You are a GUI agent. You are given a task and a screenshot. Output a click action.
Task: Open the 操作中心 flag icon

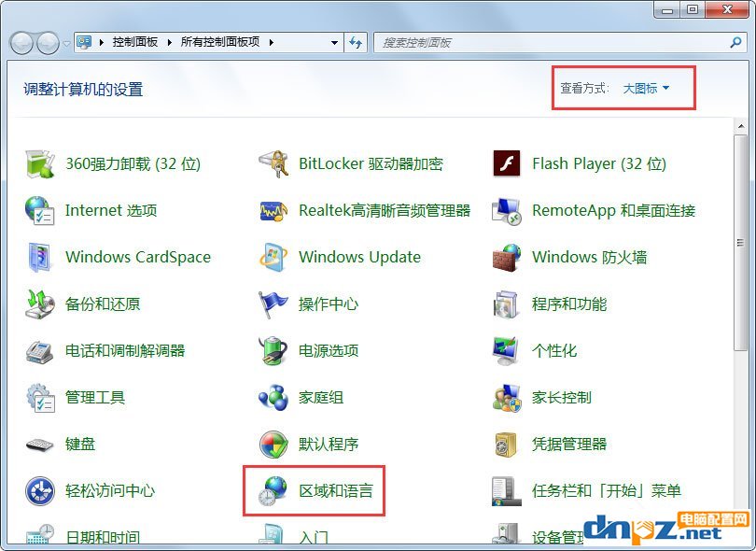[273, 304]
